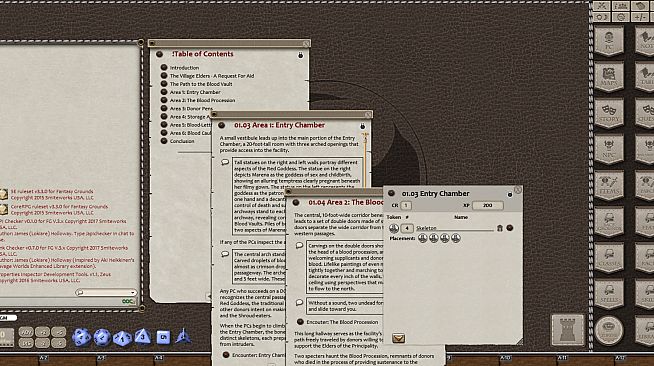
Task: Click the last Skeleton placement token
Action: coord(456,238)
